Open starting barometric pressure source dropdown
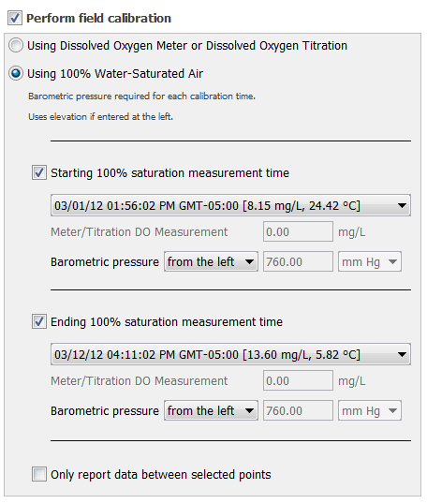This screenshot has width=427, height=504. pos(211,261)
